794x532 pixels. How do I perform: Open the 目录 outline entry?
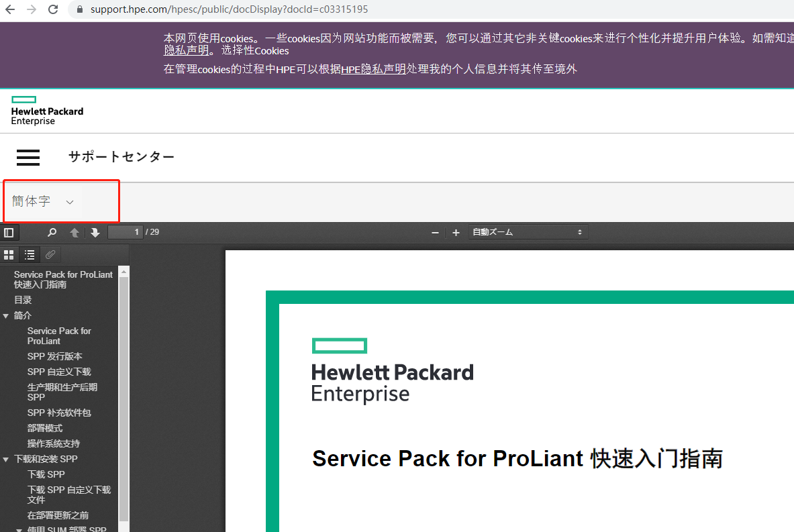point(23,300)
